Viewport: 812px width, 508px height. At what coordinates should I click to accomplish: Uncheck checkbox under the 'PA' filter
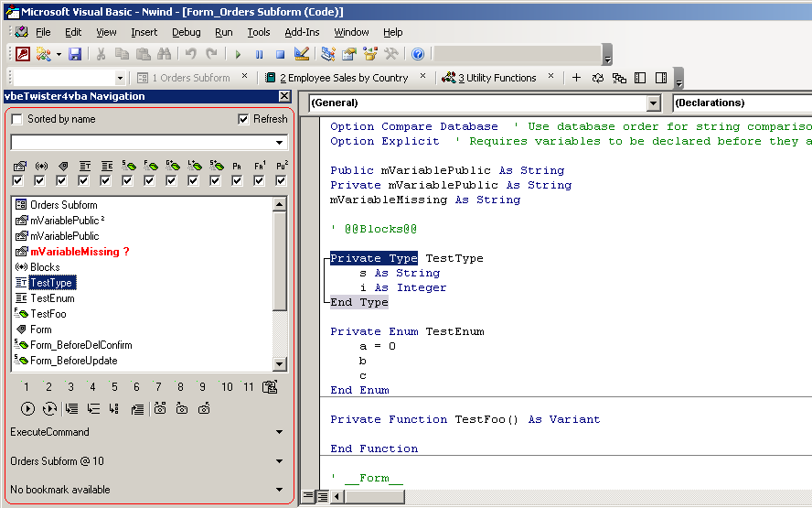pyautogui.click(x=237, y=180)
